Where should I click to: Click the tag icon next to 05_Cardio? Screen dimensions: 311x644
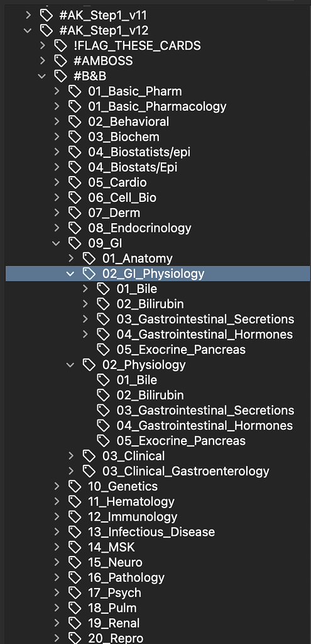(x=75, y=182)
